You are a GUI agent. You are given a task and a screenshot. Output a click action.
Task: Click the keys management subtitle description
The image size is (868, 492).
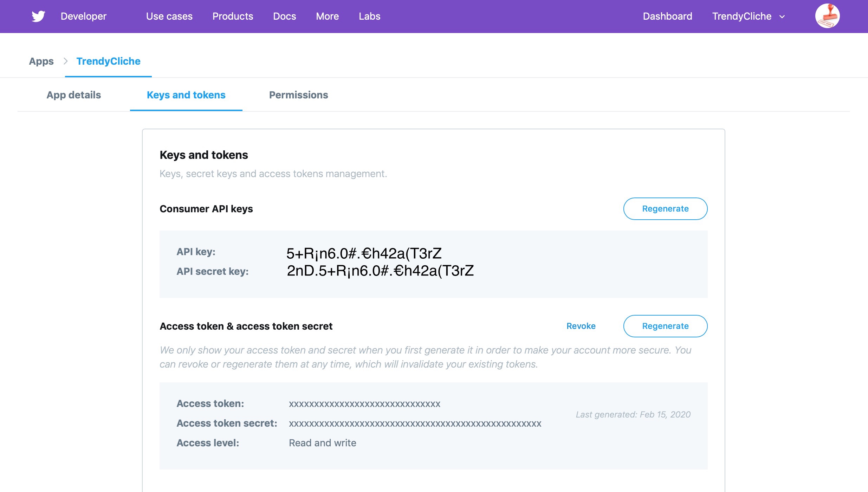point(273,174)
